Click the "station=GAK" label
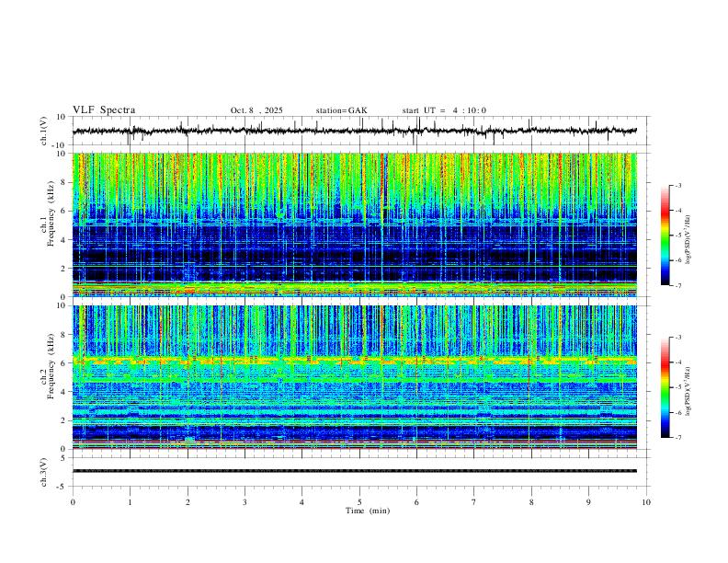The height and width of the screenshot is (563, 728). point(342,110)
